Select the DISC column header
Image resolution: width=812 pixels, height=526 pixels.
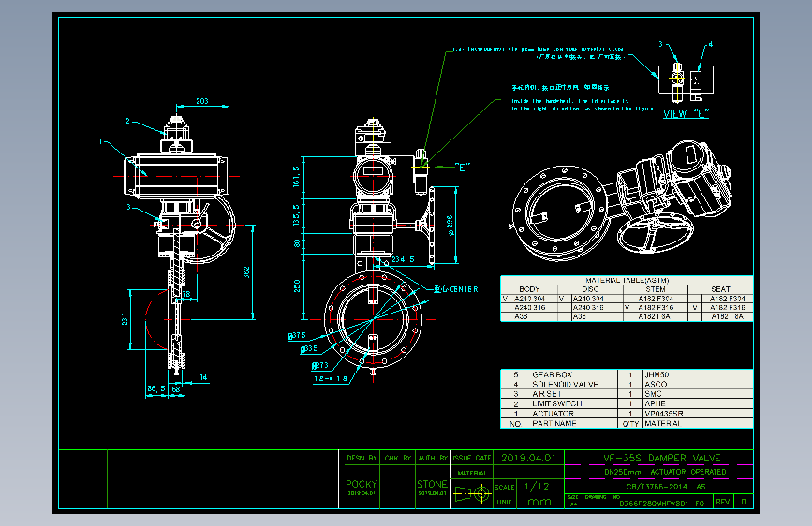(x=590, y=289)
